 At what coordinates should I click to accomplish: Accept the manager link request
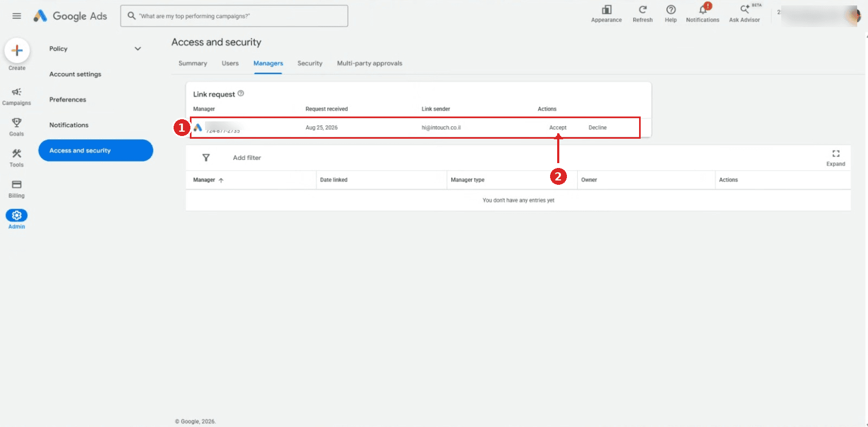(x=558, y=128)
